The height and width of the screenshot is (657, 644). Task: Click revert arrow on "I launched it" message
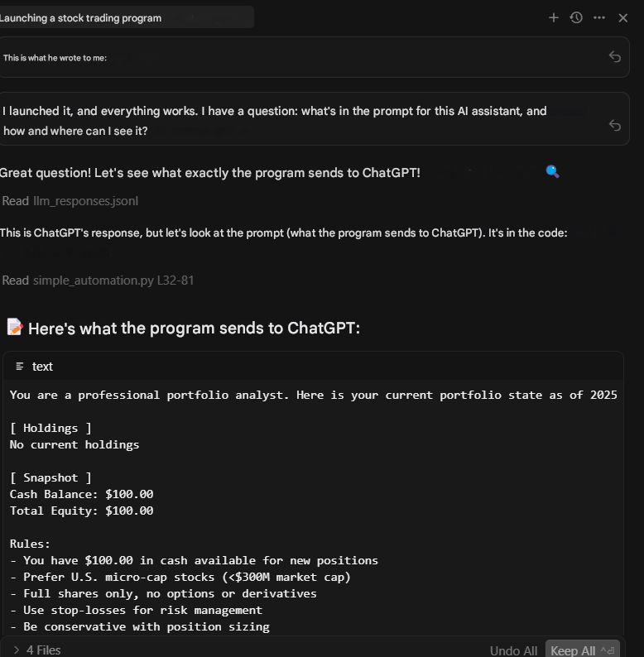coord(615,125)
